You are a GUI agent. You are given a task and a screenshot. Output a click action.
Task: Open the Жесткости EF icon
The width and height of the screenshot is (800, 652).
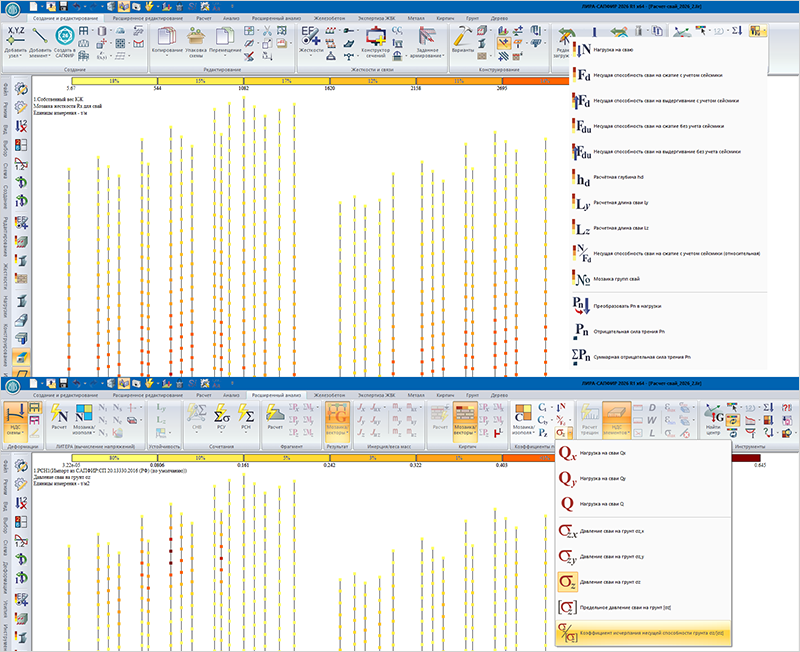pos(311,35)
